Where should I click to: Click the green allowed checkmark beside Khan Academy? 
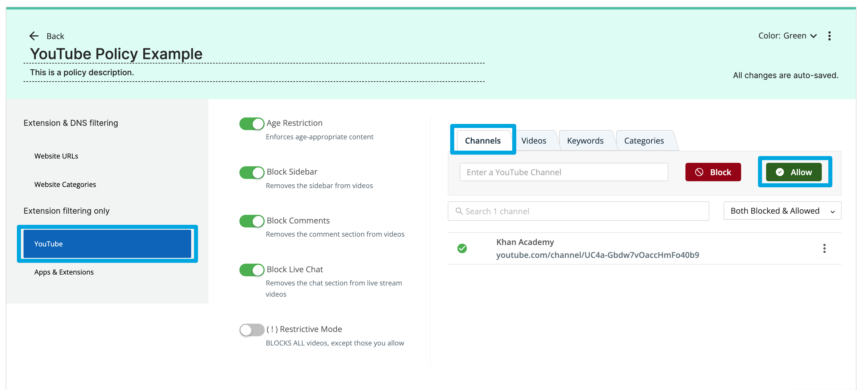(462, 248)
